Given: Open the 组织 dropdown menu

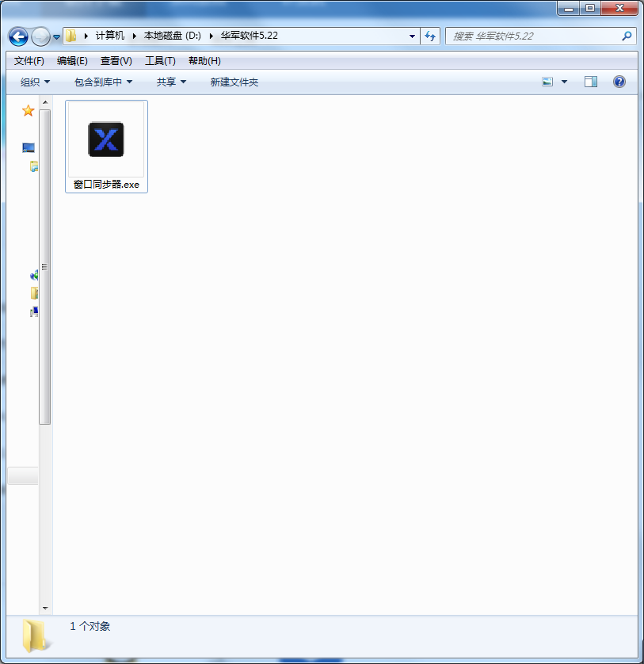Looking at the screenshot, I should (35, 82).
